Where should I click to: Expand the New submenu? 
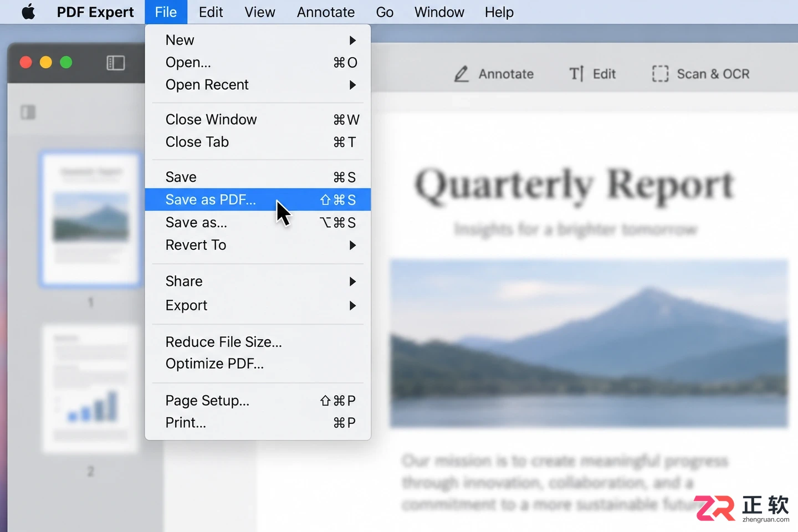[x=258, y=40]
